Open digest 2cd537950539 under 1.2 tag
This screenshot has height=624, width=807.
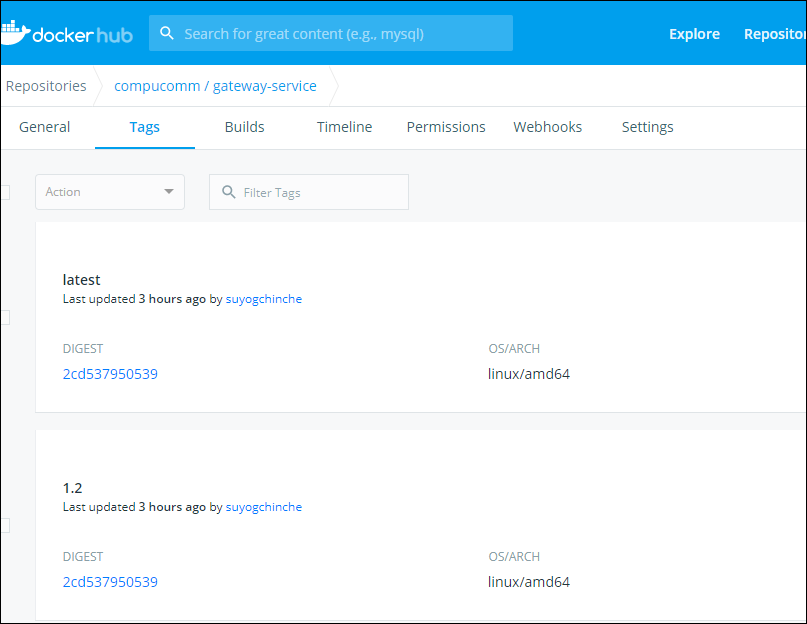(x=110, y=582)
